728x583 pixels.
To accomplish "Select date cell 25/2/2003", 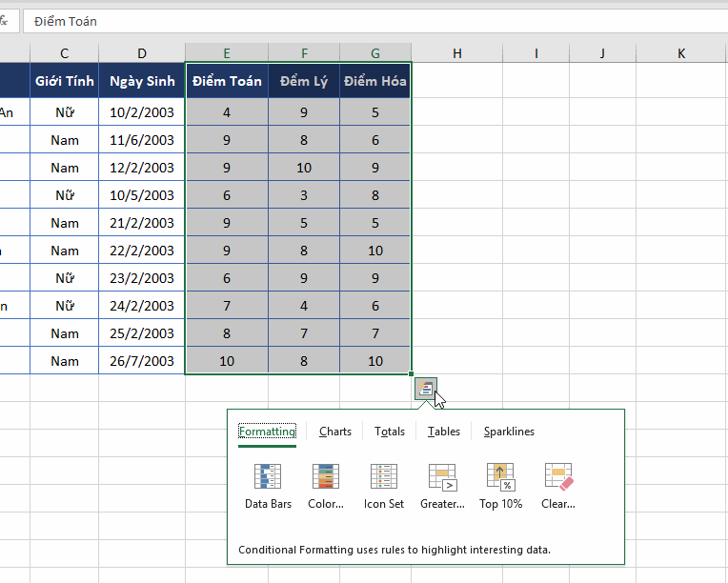I will pyautogui.click(x=142, y=333).
